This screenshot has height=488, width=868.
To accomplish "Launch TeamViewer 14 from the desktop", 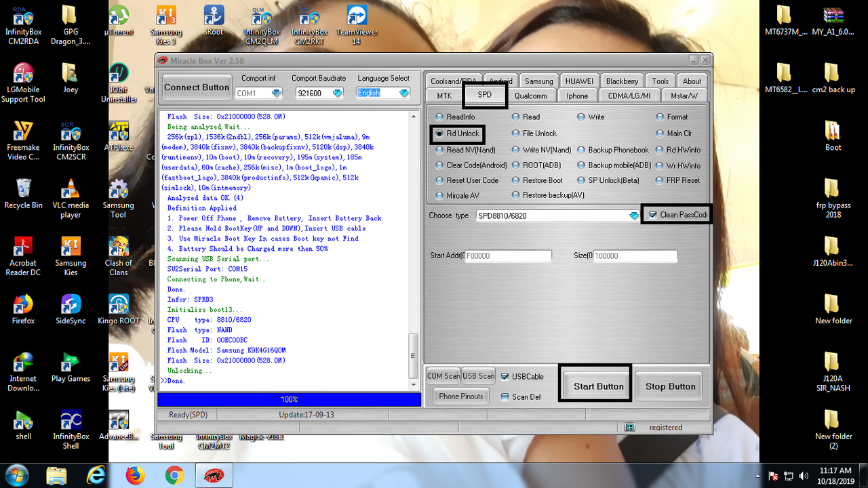I will coord(357,26).
